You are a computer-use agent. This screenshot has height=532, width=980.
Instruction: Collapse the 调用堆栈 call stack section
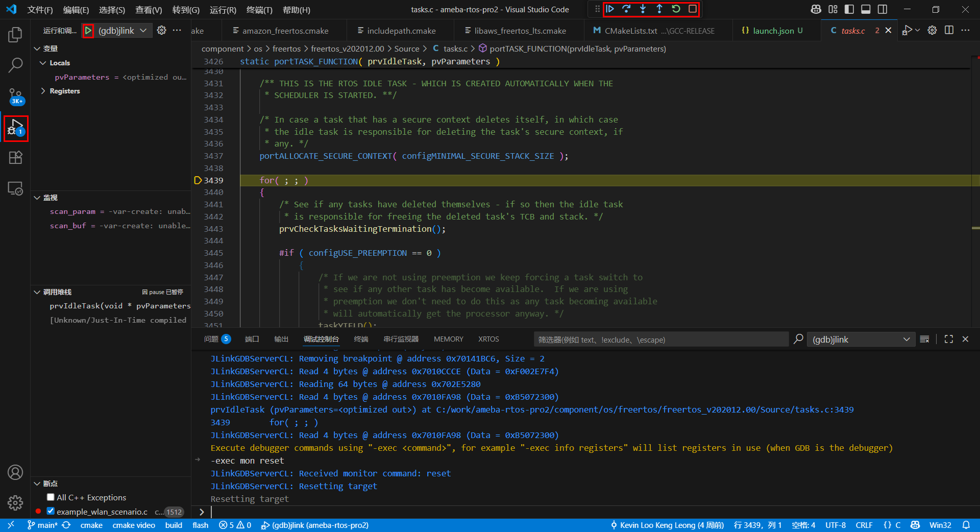pos(37,292)
